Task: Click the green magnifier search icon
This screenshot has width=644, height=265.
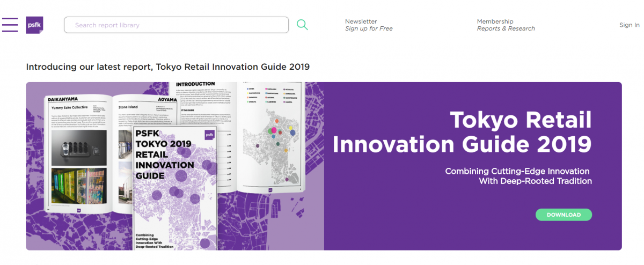Action: coord(302,25)
